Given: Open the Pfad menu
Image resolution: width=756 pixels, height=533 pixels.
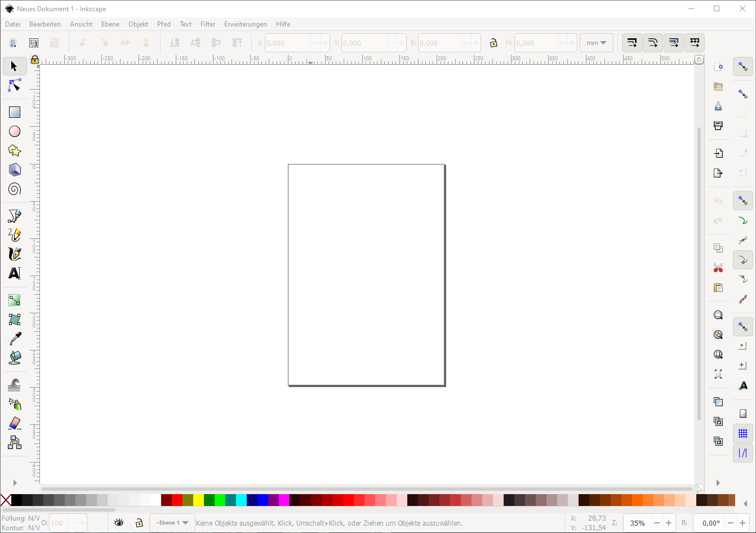Looking at the screenshot, I should [x=164, y=24].
